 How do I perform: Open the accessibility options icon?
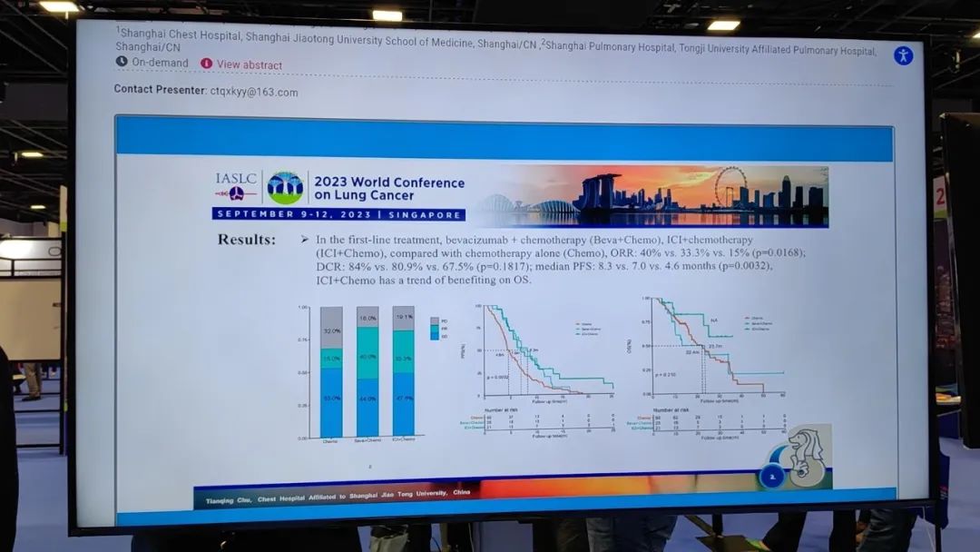[x=903, y=55]
